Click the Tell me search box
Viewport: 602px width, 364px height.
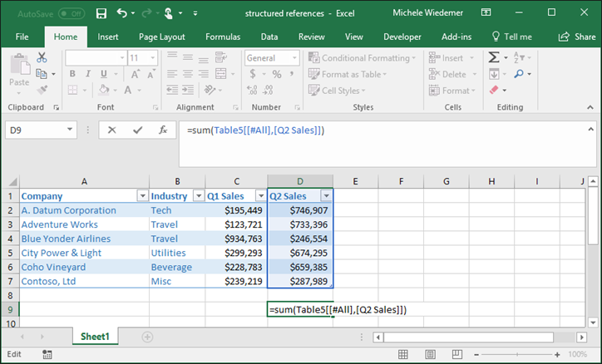point(512,37)
